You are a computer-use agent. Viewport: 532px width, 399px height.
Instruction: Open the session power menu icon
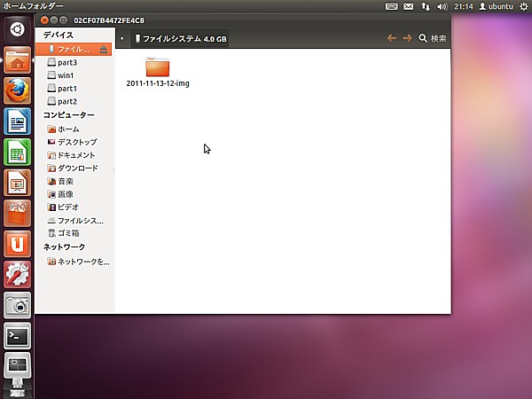524,6
